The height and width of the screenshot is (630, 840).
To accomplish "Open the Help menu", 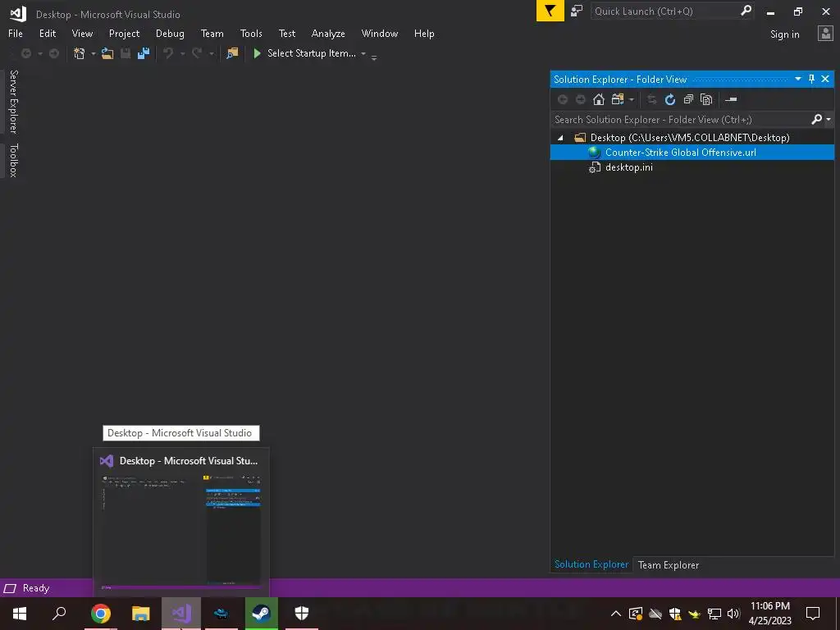I will (x=424, y=33).
